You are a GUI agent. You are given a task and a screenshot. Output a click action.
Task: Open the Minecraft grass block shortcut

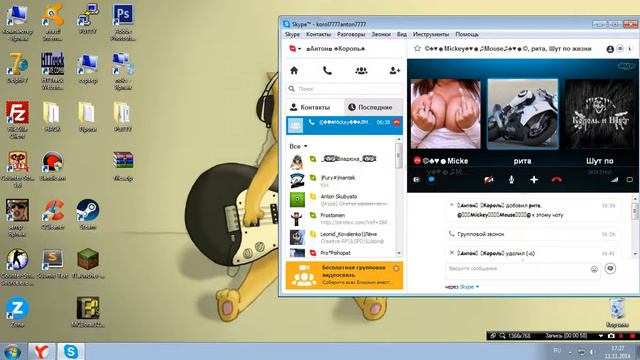(88, 263)
